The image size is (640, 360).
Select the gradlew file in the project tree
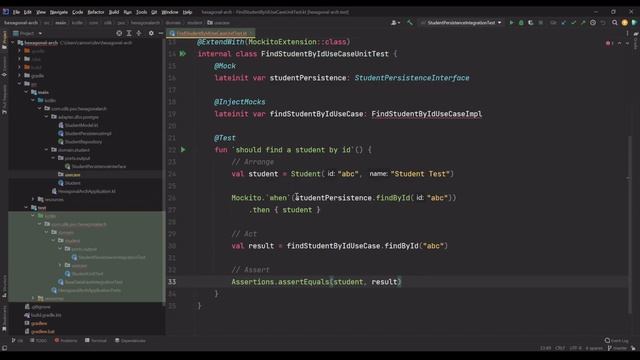(x=38, y=323)
